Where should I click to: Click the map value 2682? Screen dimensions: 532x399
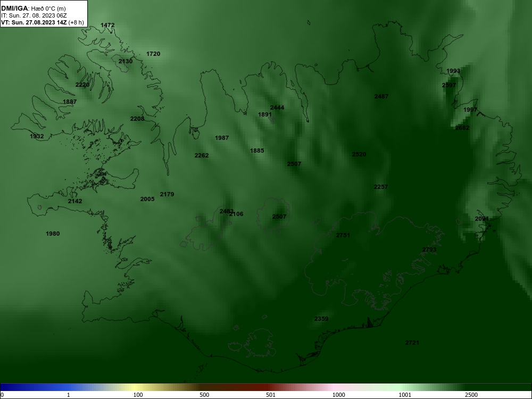point(462,128)
